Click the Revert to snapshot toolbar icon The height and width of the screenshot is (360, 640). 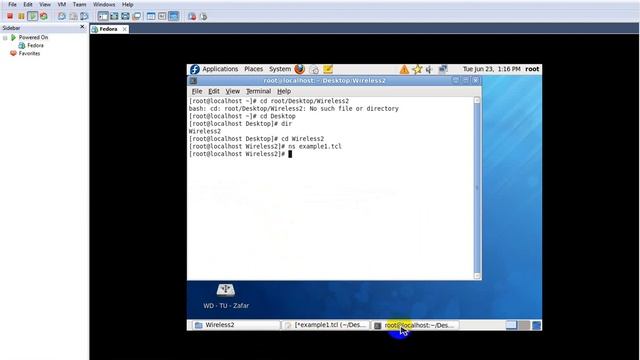[73, 16]
